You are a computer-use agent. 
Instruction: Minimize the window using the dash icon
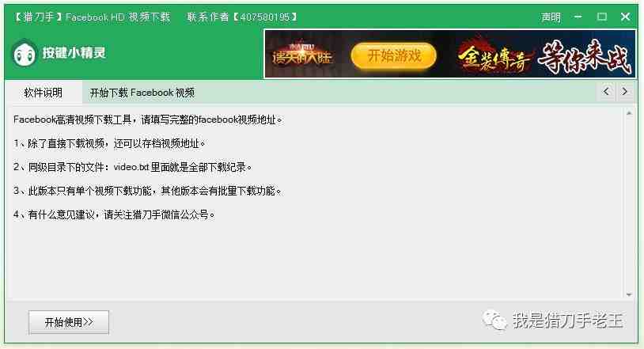[x=578, y=17]
